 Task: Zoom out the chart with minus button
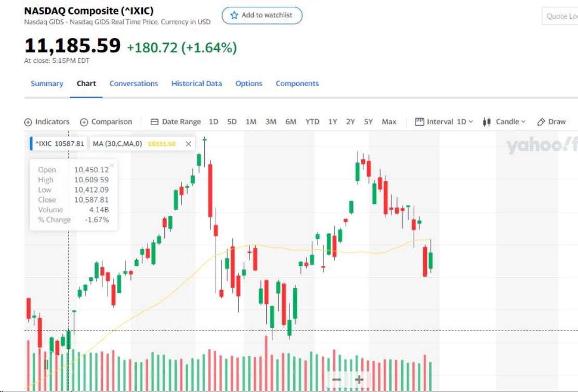(x=336, y=380)
